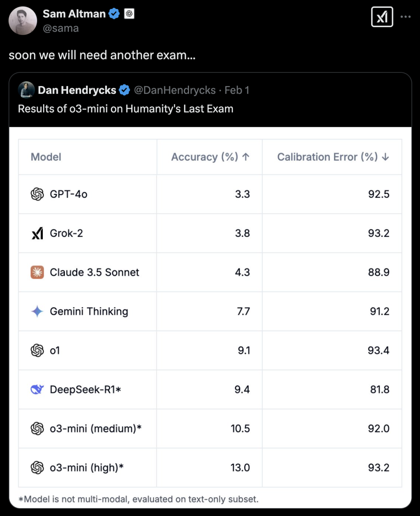Image resolution: width=420 pixels, height=516 pixels.
Task: Click the @DanHendrycks handle
Action: click(x=175, y=90)
